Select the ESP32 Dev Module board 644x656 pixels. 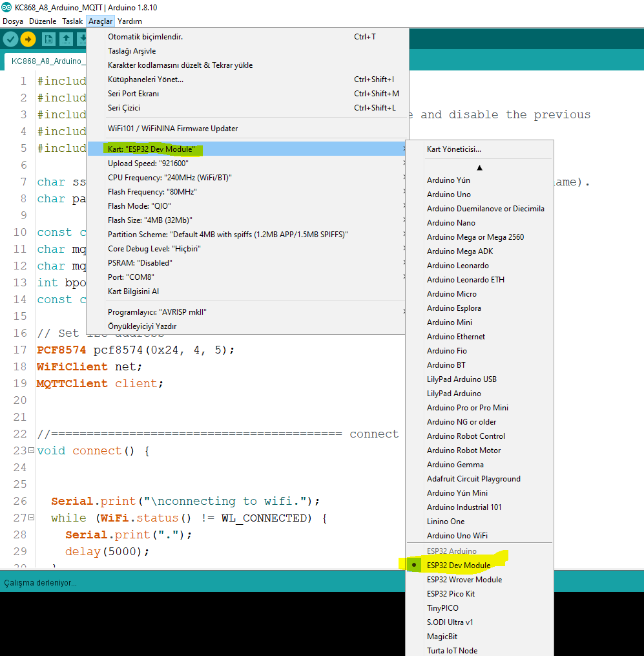pos(458,566)
